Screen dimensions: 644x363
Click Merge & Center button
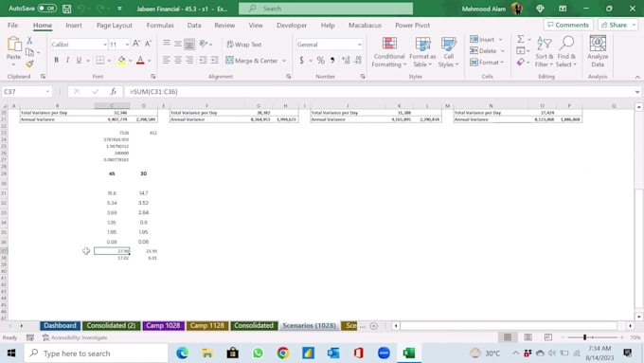click(252, 61)
